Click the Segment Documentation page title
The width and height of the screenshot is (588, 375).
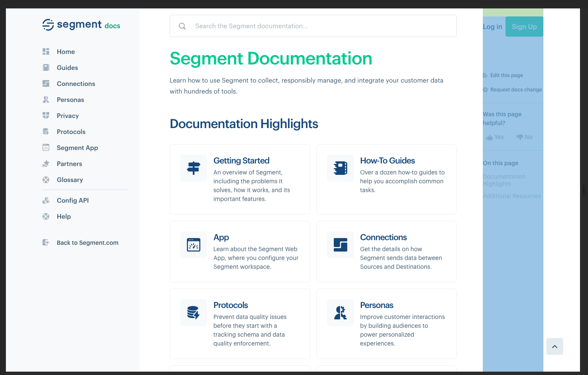point(271,59)
